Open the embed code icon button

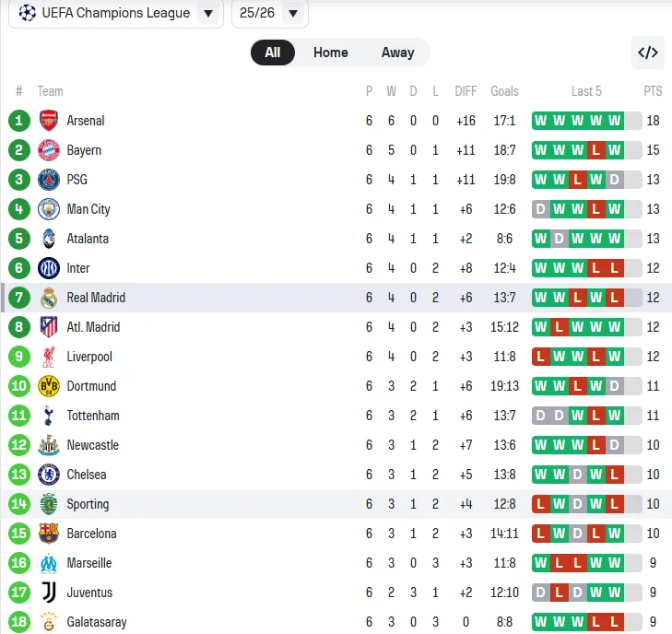click(648, 53)
